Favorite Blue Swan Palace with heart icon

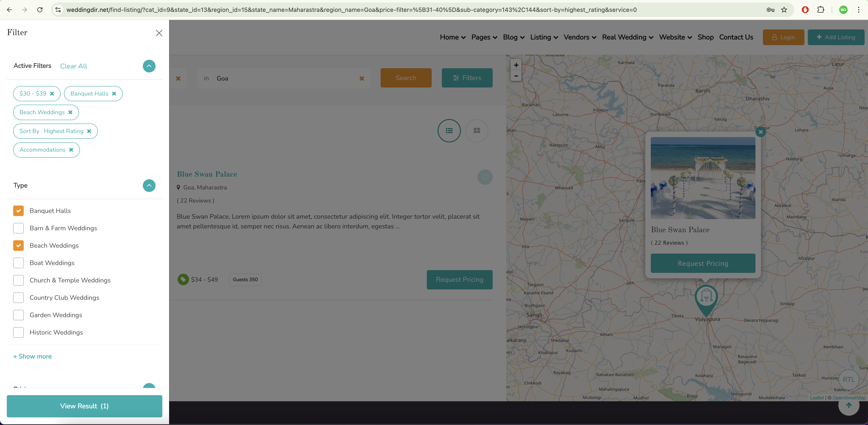click(x=485, y=177)
